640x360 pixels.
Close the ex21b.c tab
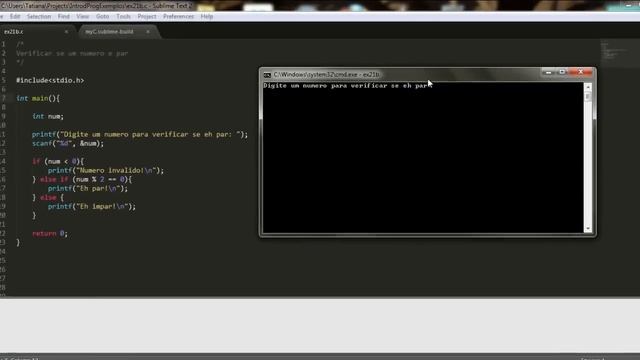66,31
